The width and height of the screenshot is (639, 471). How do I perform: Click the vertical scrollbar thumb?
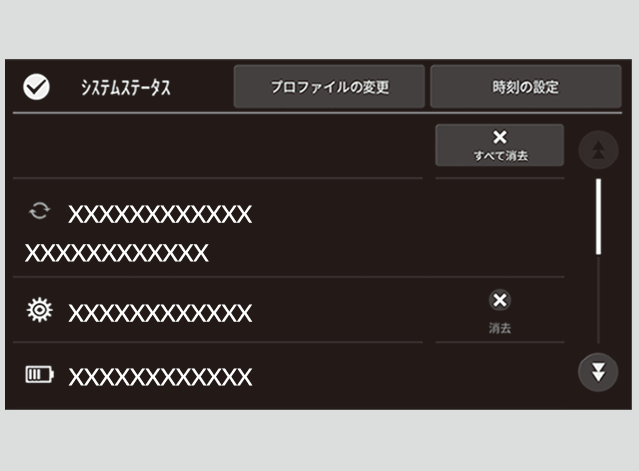pos(598,216)
